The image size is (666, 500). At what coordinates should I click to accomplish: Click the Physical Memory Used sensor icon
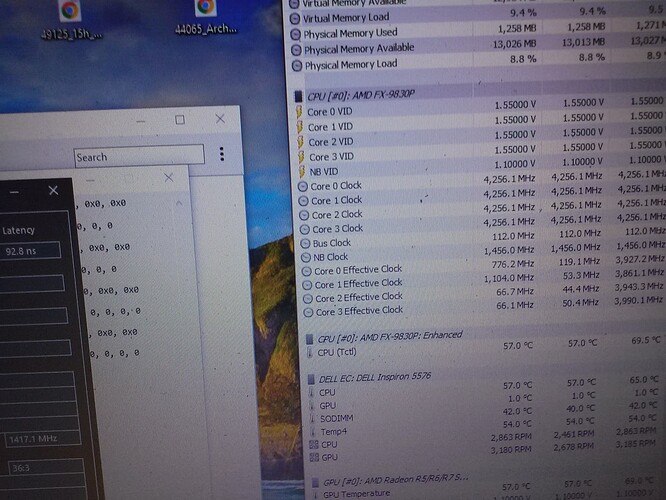pos(295,34)
